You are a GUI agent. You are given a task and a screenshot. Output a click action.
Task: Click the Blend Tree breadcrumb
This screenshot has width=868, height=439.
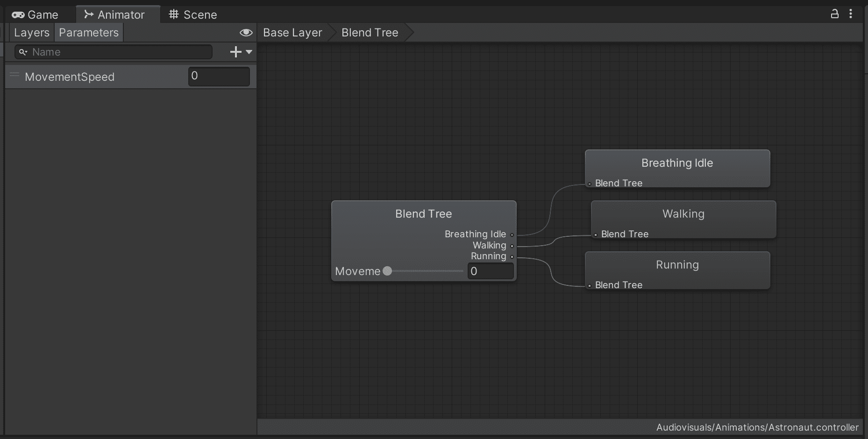point(370,33)
